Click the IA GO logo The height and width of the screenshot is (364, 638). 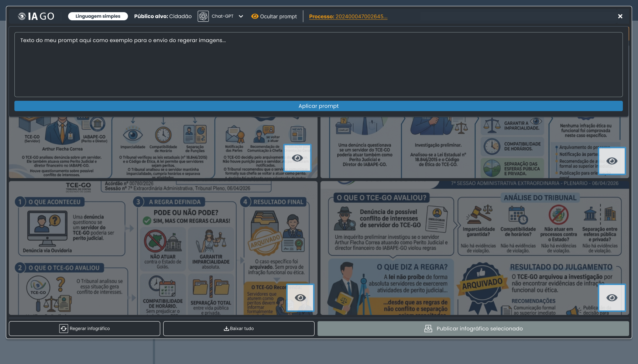(x=36, y=16)
